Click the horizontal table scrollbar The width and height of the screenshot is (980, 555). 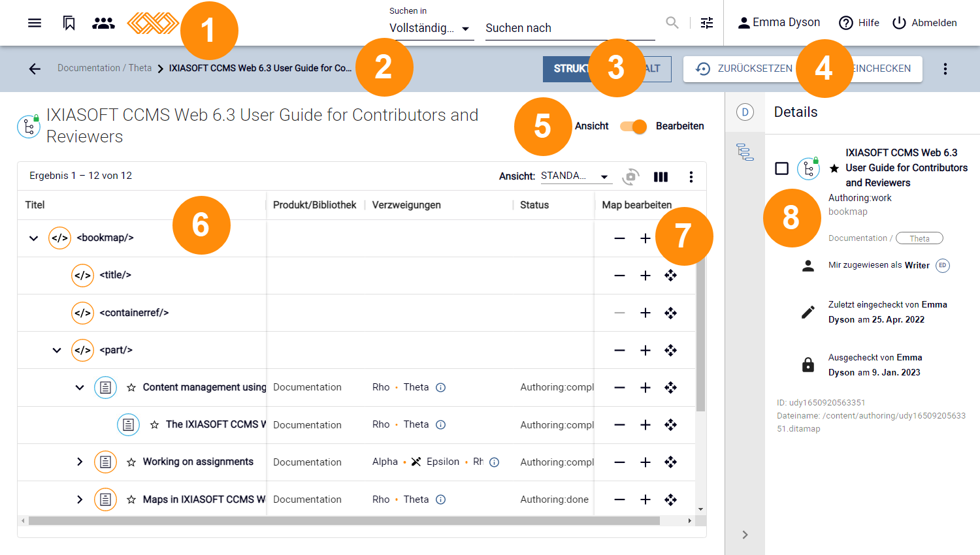click(x=344, y=521)
